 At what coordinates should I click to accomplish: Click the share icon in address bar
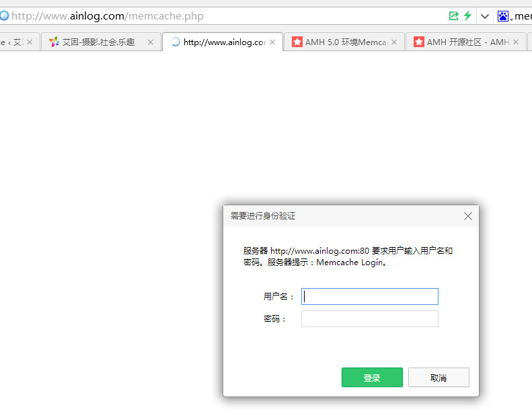[454, 15]
